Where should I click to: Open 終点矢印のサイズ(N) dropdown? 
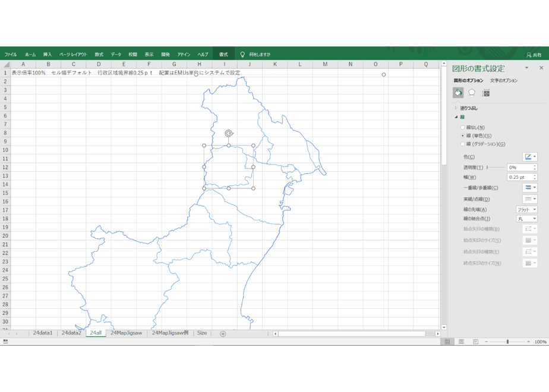tap(530, 263)
